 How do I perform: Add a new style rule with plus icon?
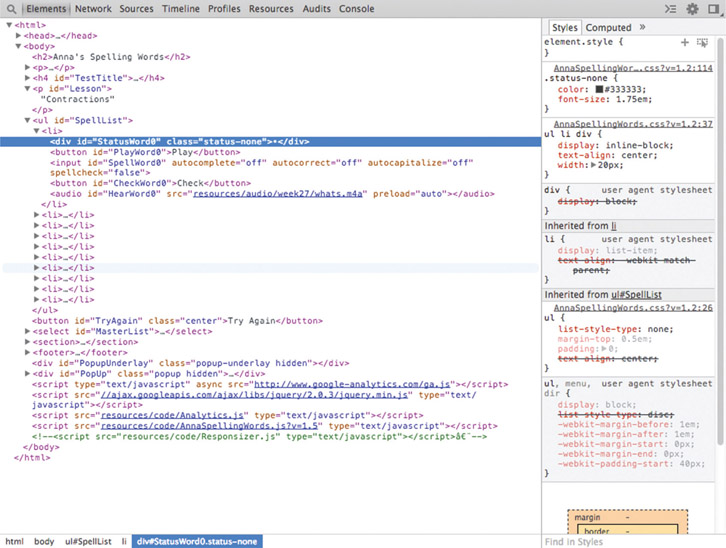point(685,43)
